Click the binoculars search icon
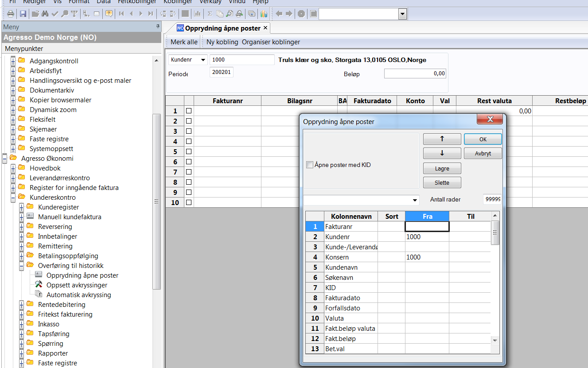 (x=45, y=14)
